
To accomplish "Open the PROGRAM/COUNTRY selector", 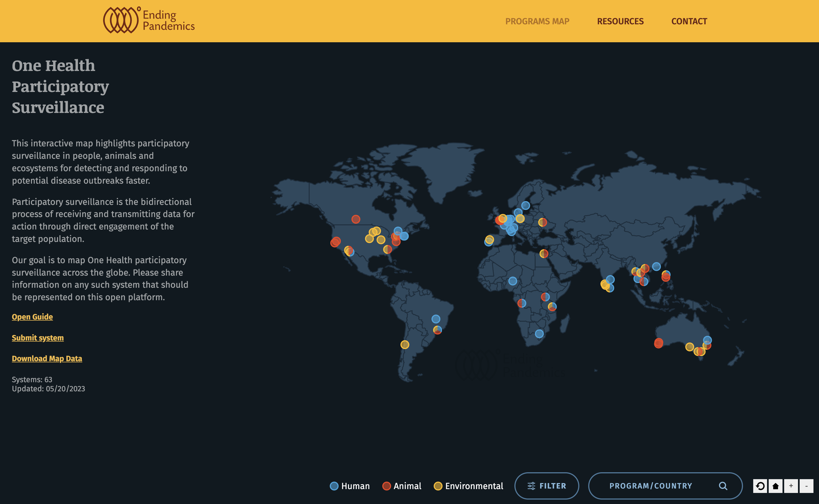I will pyautogui.click(x=651, y=486).
